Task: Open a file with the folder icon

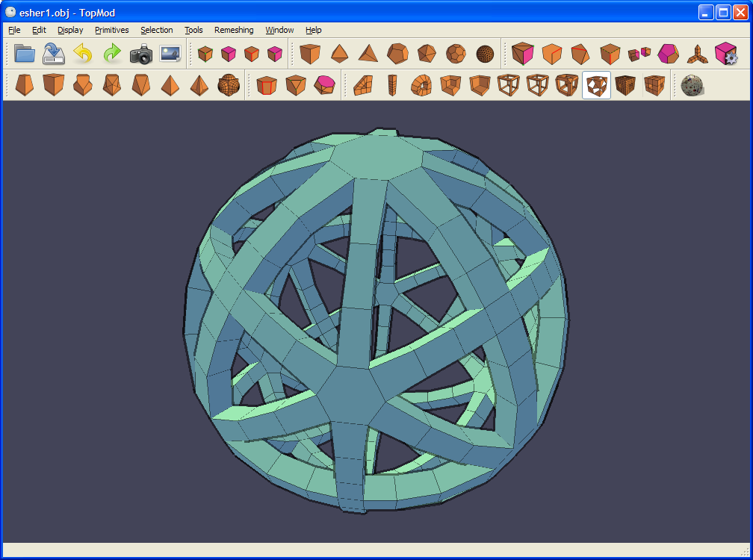Action: (25, 54)
